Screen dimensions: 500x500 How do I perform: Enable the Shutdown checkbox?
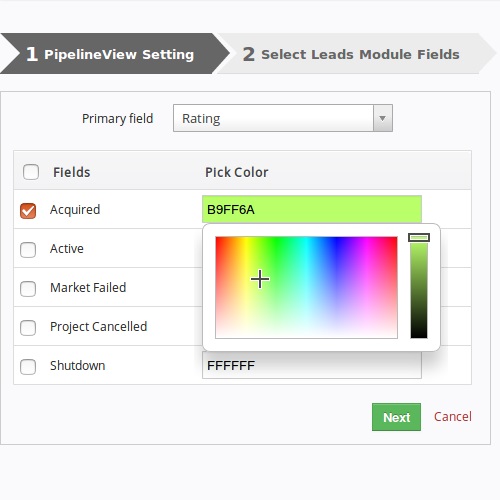(28, 367)
